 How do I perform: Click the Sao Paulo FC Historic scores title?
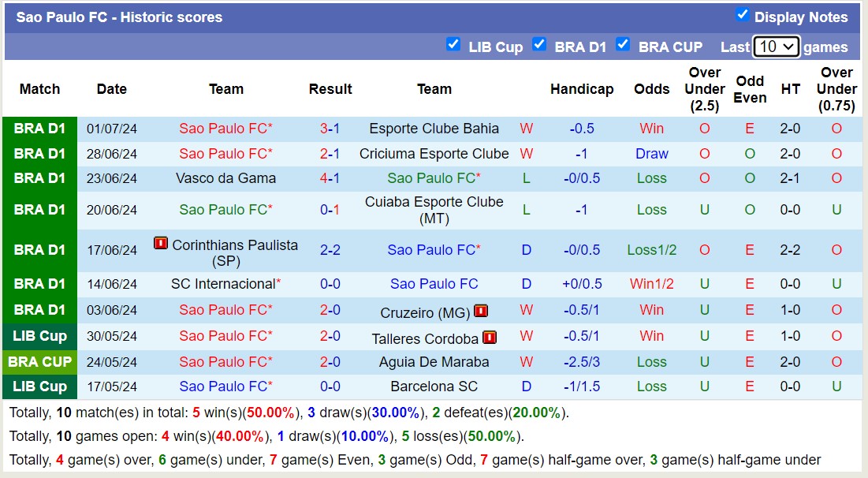coord(119,17)
